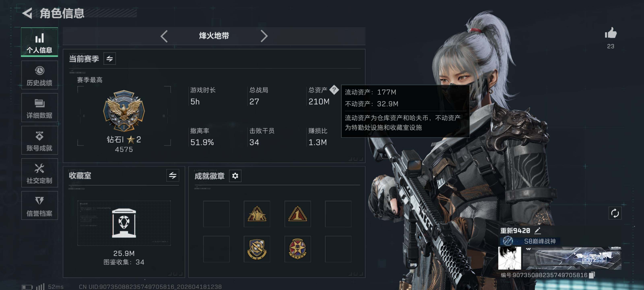Switch mode to previous with left chevron

point(164,36)
